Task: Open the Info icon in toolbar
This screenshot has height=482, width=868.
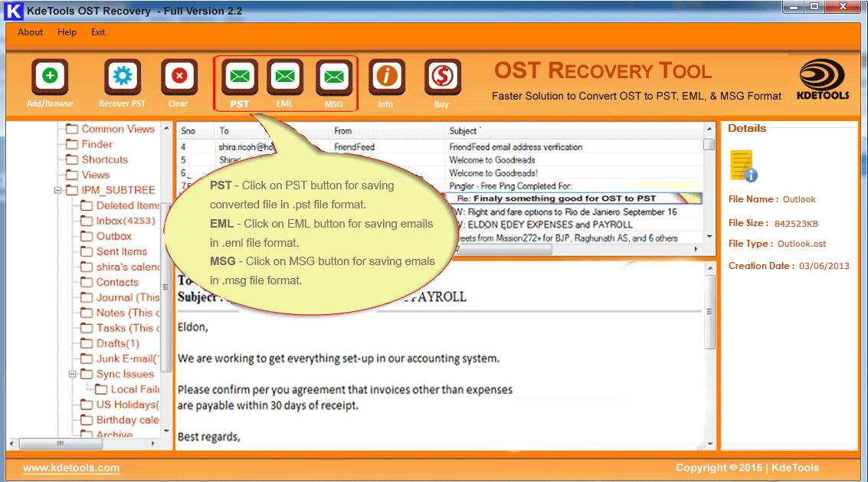Action: [386, 77]
